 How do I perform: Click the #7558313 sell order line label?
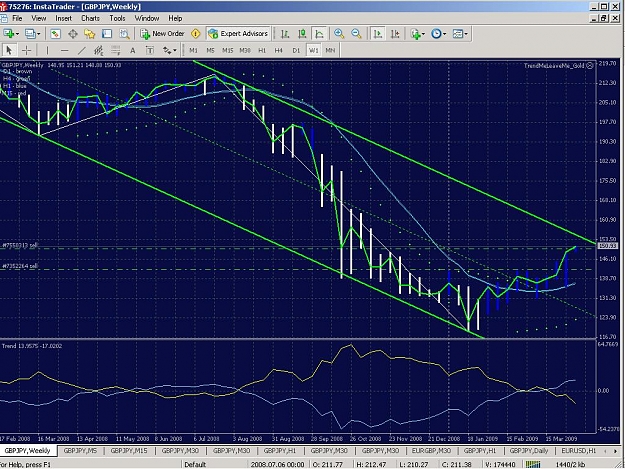(x=20, y=245)
